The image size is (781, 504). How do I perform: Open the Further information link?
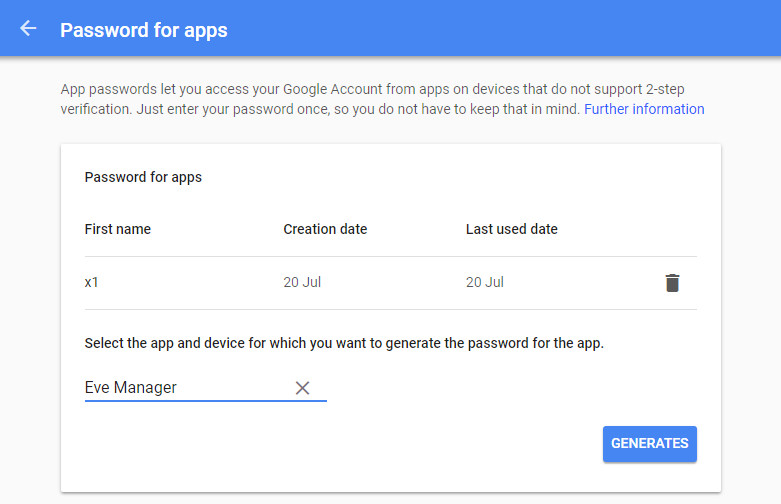coord(644,109)
